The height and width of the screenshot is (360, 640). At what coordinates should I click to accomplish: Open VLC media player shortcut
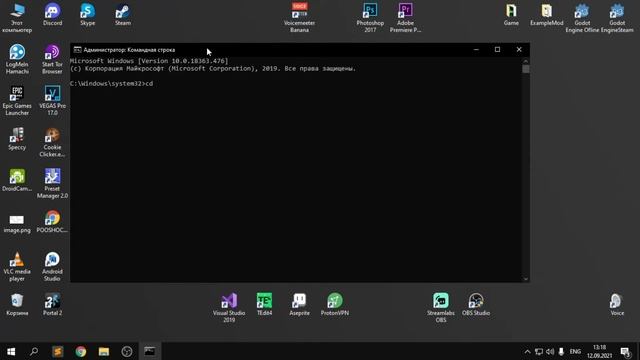(x=17, y=267)
